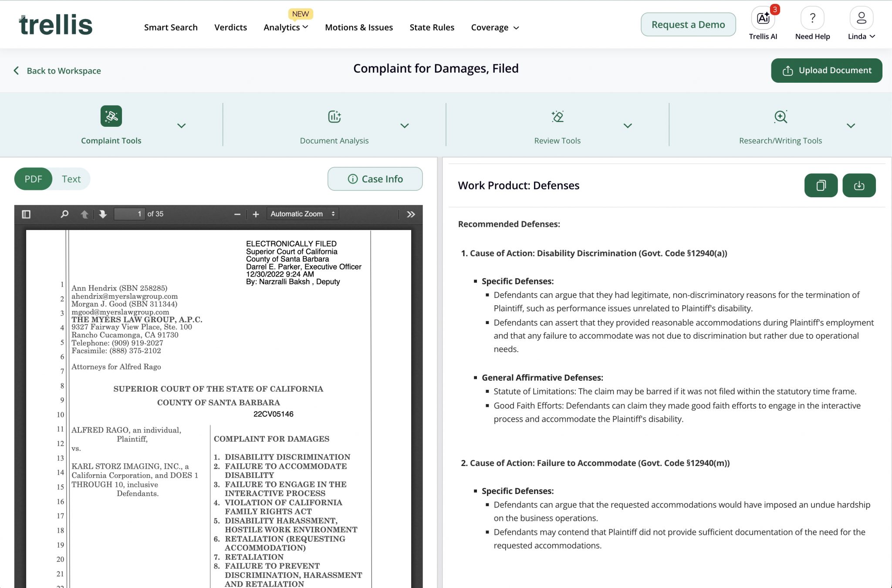
Task: Click 'of 35' page count text
Action: (155, 214)
